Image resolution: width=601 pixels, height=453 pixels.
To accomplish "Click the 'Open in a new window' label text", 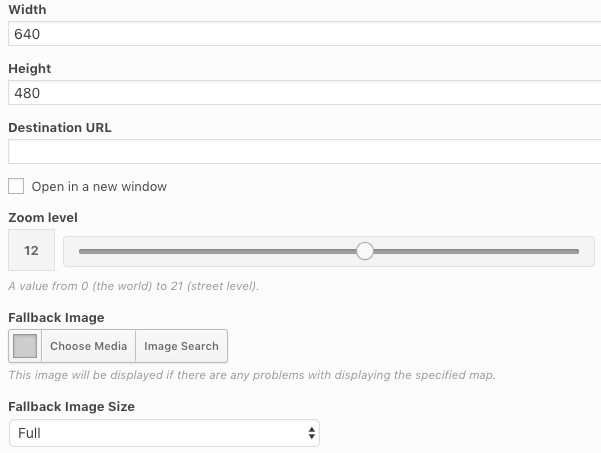I will pos(99,187).
